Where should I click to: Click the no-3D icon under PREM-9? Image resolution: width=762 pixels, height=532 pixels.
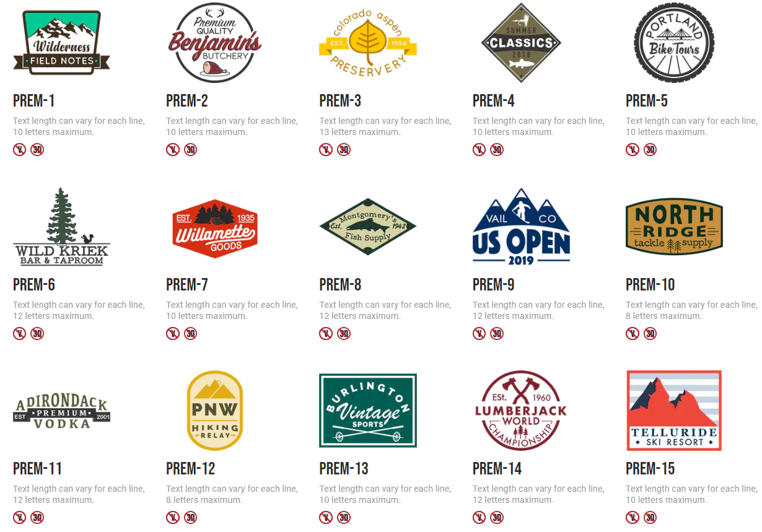click(497, 333)
